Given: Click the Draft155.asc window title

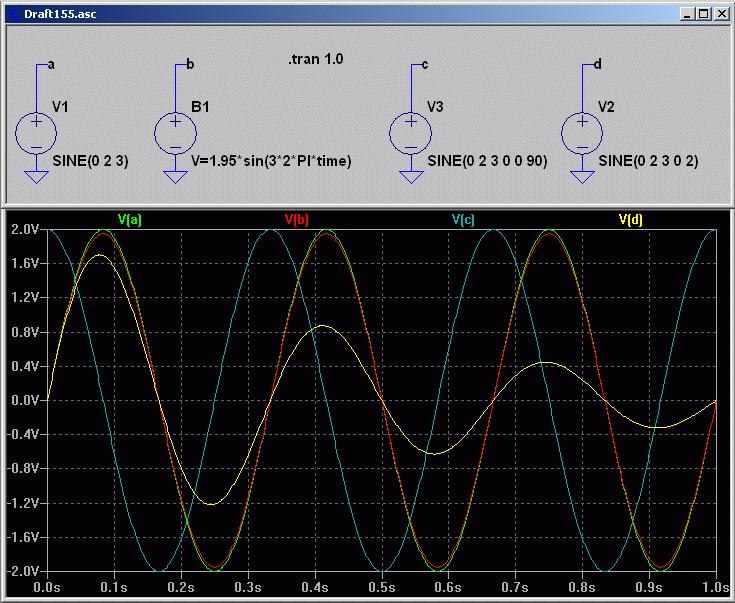Looking at the screenshot, I should pos(60,14).
